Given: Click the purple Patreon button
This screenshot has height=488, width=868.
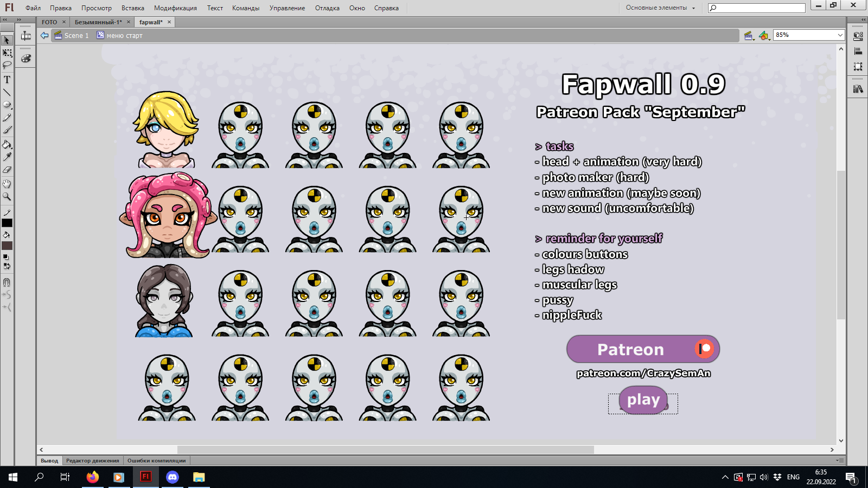Looking at the screenshot, I should pos(643,349).
